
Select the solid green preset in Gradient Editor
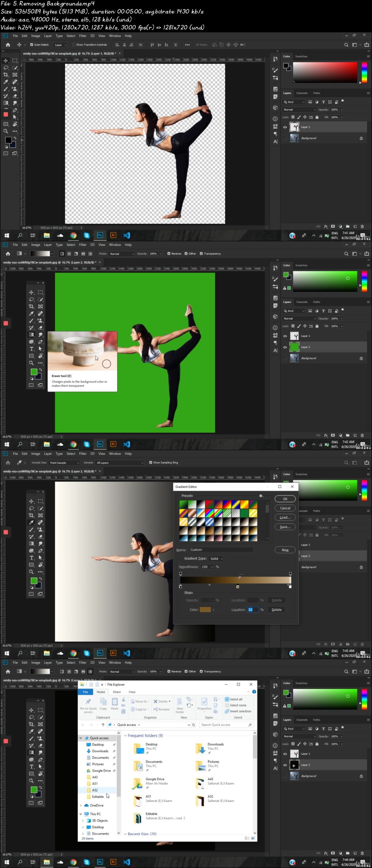[244, 513]
